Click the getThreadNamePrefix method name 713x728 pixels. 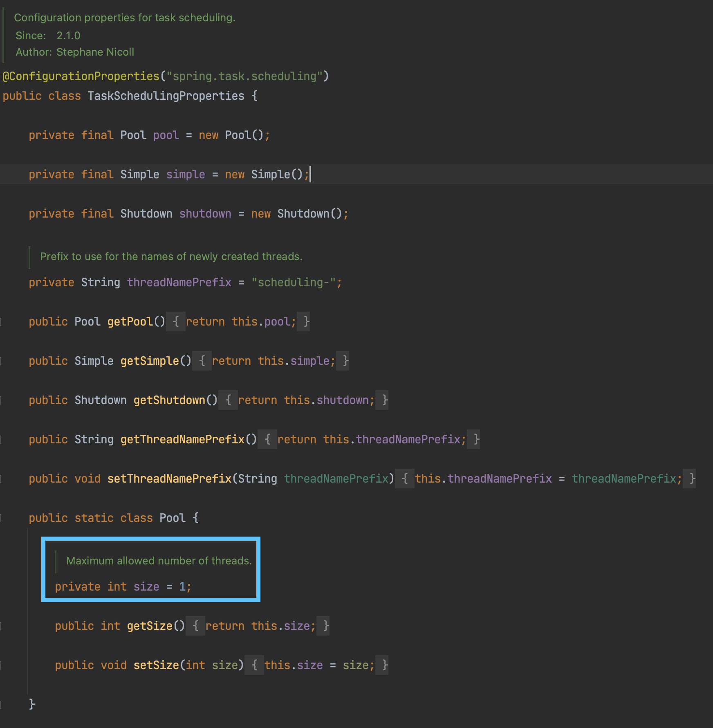coord(182,439)
